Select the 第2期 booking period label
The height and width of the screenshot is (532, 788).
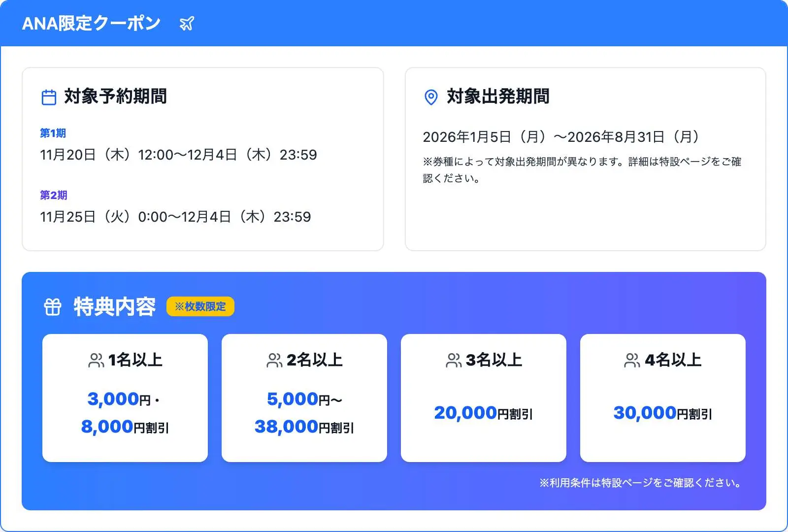[x=53, y=195]
